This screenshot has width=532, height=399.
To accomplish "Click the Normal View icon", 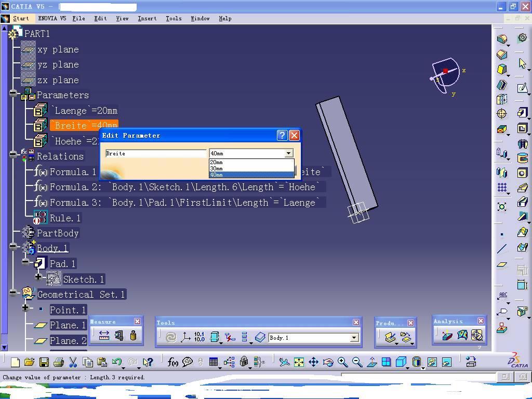I will click(x=372, y=362).
